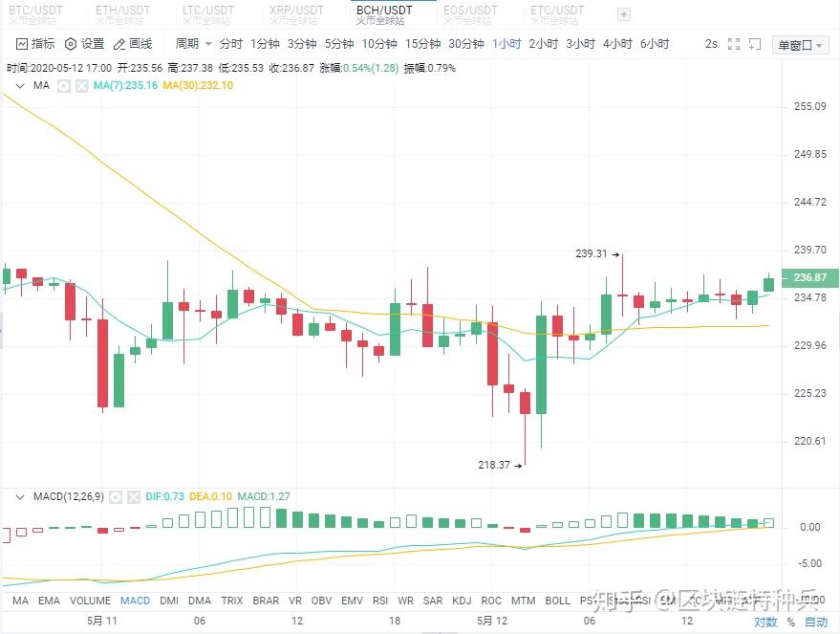Viewport: 840px width, 634px height.
Task: Open the MACD indicator settings gear
Action: 116,497
